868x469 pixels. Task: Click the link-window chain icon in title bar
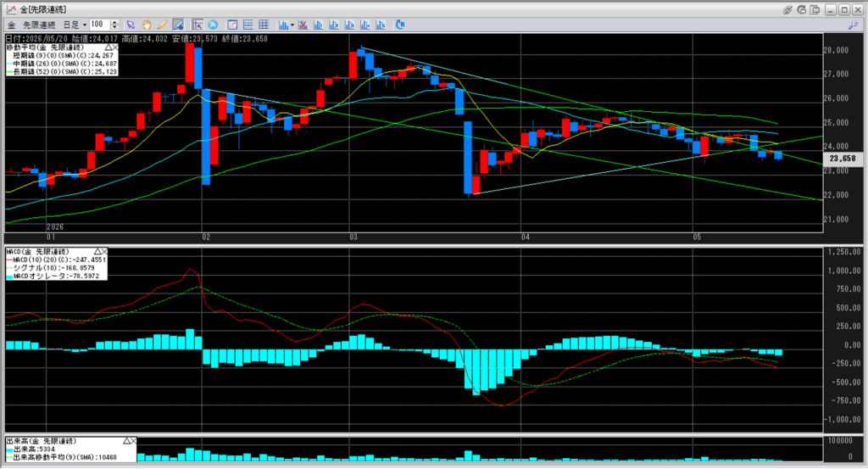pos(787,9)
